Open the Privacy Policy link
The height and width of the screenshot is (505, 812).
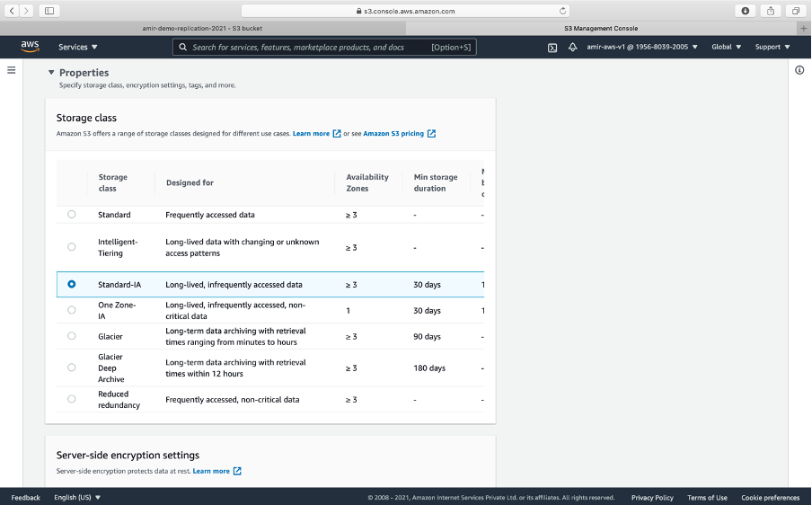pos(652,497)
